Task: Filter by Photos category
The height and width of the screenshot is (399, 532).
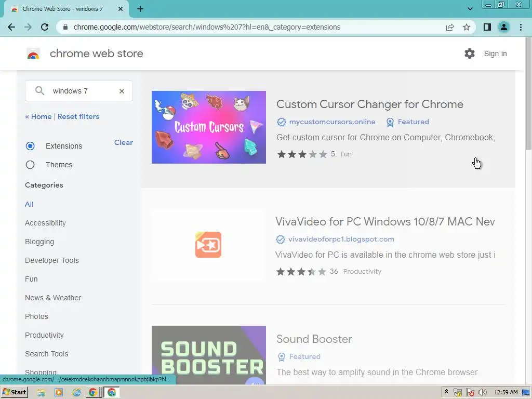Action: tap(37, 316)
